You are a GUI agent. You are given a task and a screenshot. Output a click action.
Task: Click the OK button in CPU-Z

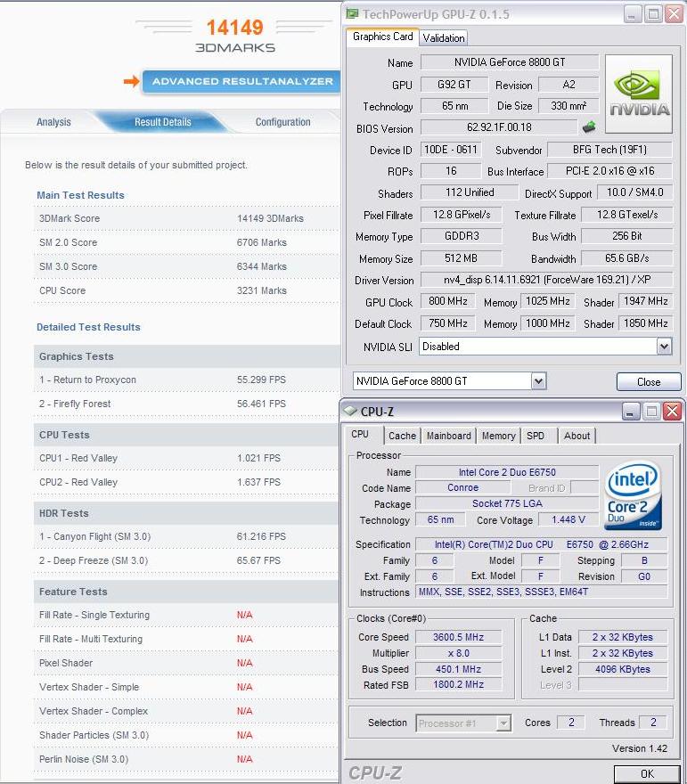coord(647,773)
